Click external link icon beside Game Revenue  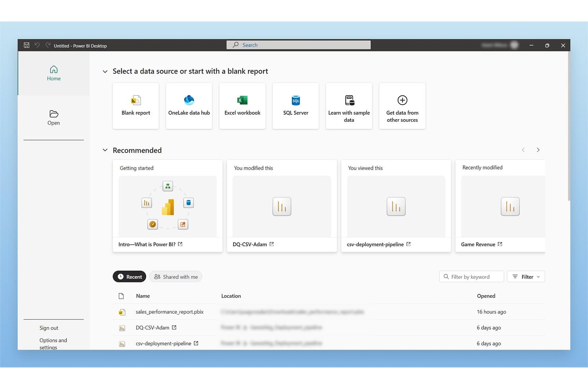500,244
